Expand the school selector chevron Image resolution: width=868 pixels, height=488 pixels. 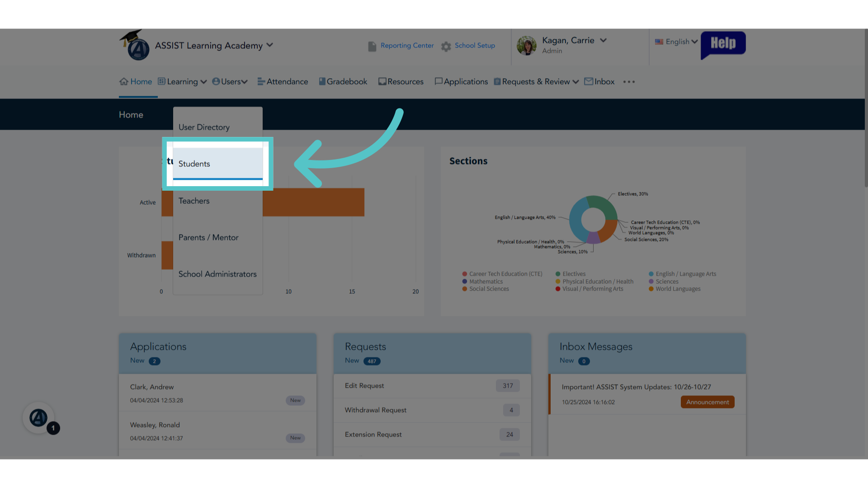pyautogui.click(x=270, y=45)
